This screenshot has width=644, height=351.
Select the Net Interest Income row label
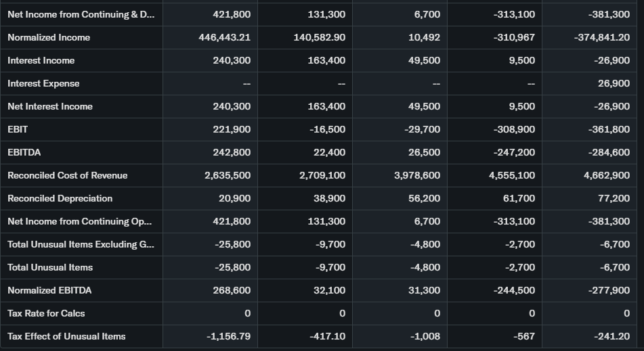coord(50,106)
